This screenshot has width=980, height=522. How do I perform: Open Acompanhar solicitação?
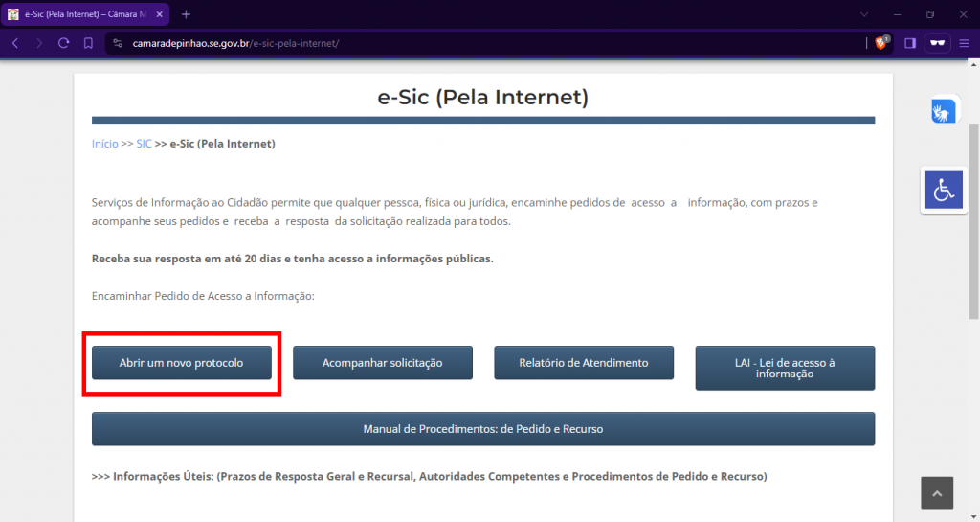tap(382, 363)
